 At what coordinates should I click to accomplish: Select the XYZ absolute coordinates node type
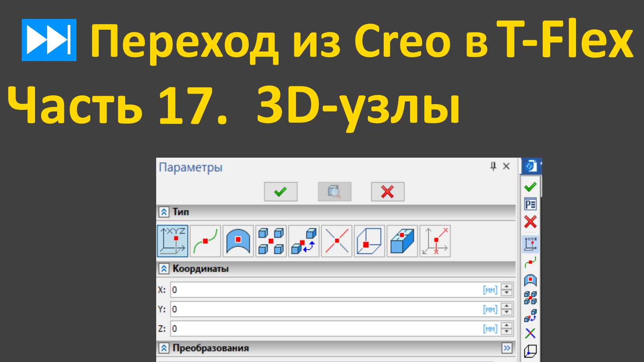click(173, 241)
